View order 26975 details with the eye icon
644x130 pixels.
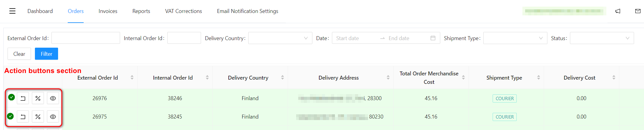pyautogui.click(x=53, y=117)
